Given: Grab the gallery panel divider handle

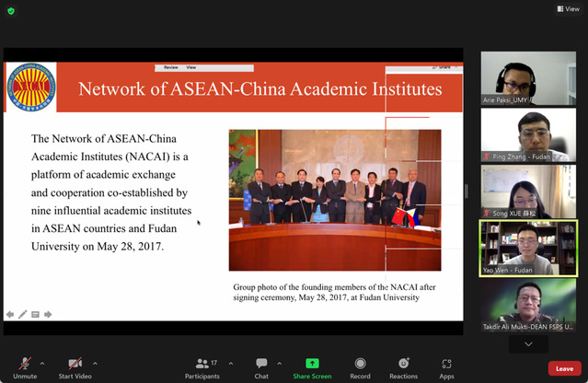Looking at the screenshot, I should point(467,191).
